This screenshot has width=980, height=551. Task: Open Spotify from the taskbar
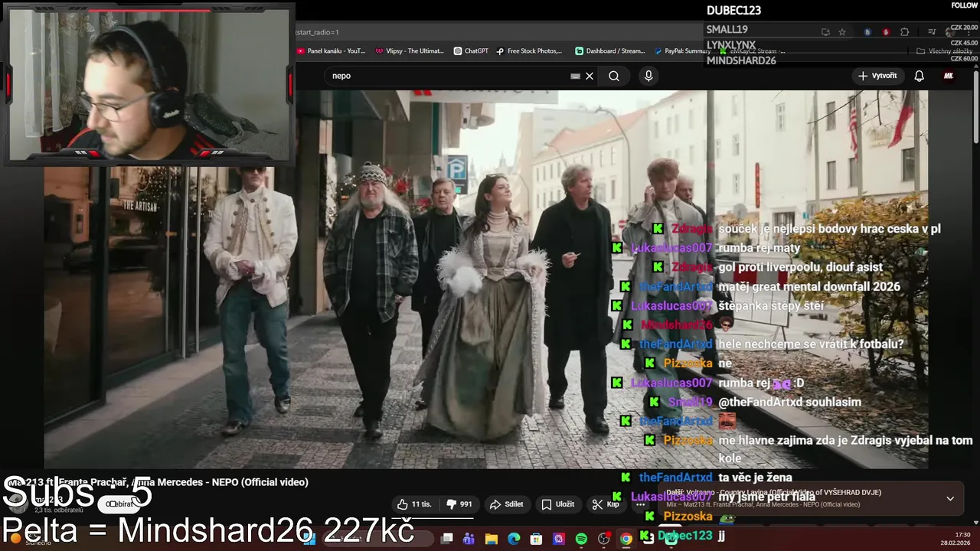[581, 539]
